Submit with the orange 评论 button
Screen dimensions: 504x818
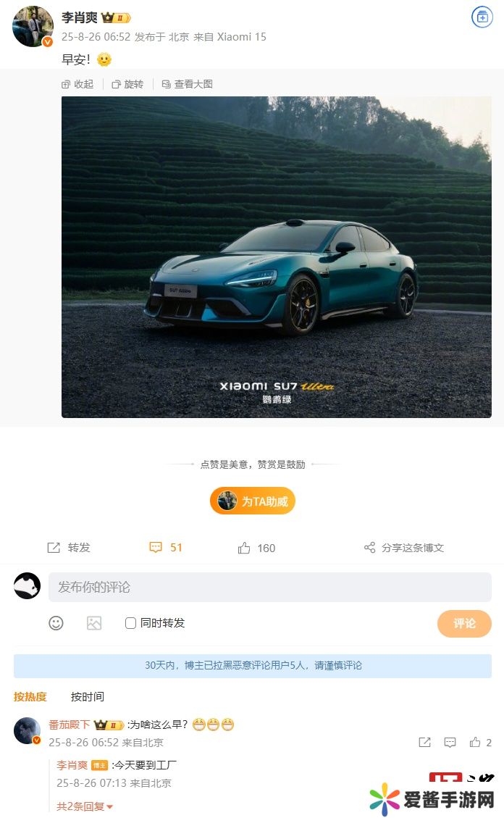(464, 623)
